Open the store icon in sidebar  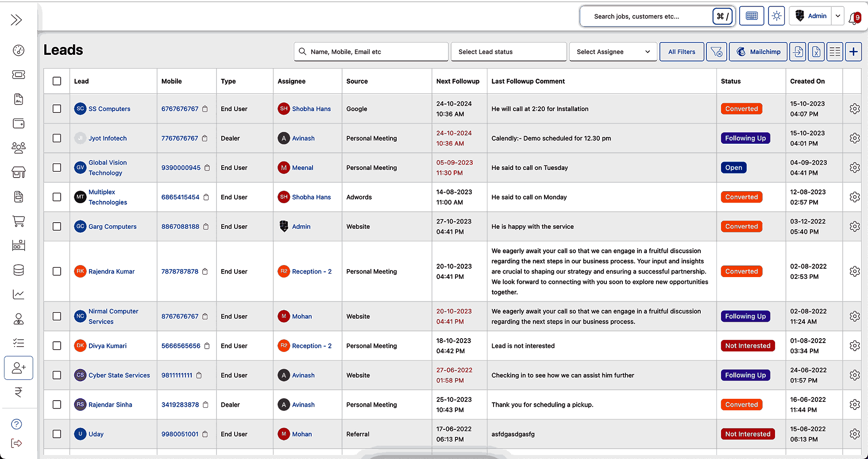point(19,172)
